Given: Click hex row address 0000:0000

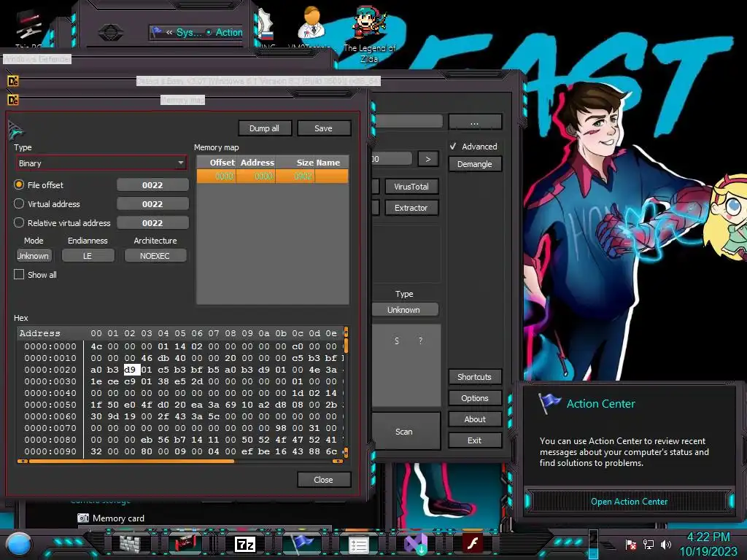Looking at the screenshot, I should (50, 346).
